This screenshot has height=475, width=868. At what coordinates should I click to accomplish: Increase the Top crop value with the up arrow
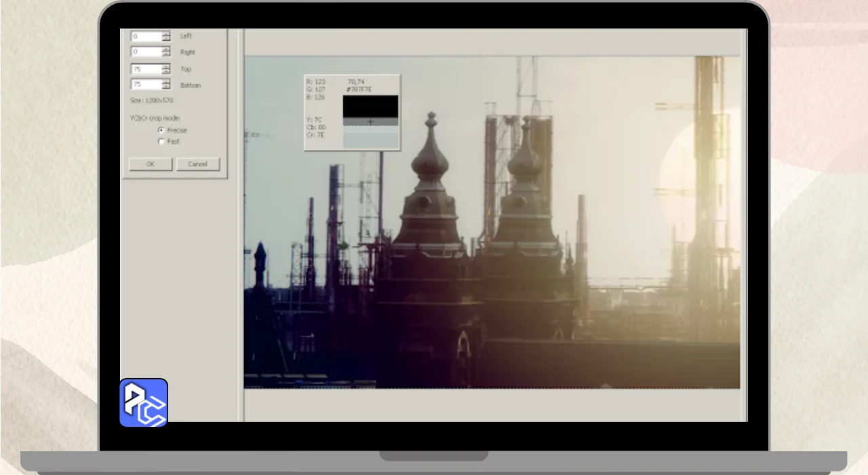[x=166, y=66]
